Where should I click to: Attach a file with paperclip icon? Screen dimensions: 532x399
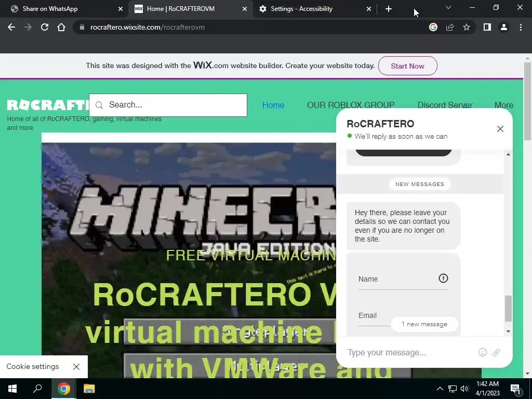[x=496, y=353]
